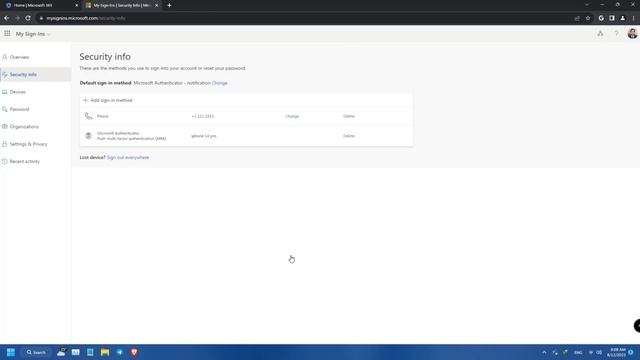Bookmark this page with star icon
This screenshot has width=640, height=360.
[588, 18]
